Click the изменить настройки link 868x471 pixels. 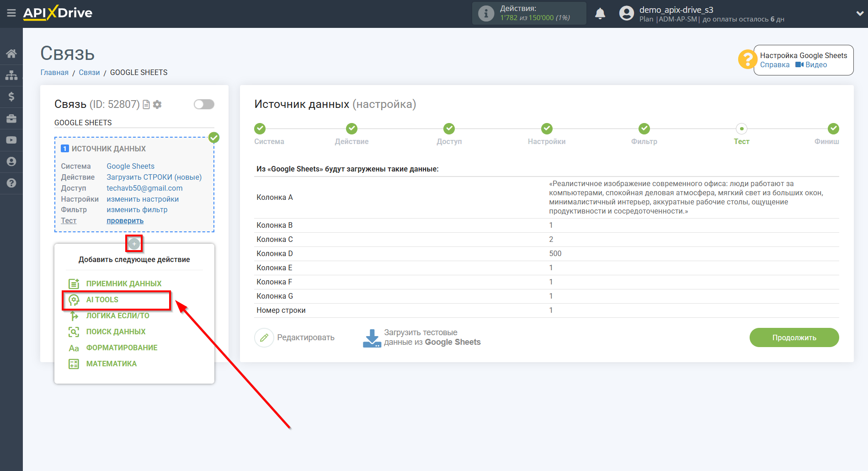click(143, 199)
